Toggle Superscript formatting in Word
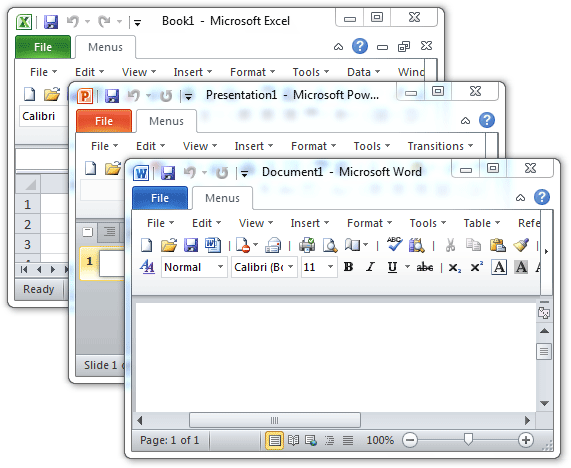 click(x=476, y=267)
